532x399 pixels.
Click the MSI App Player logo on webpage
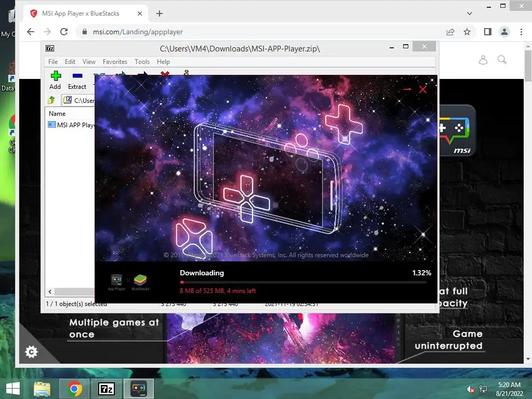(457, 130)
